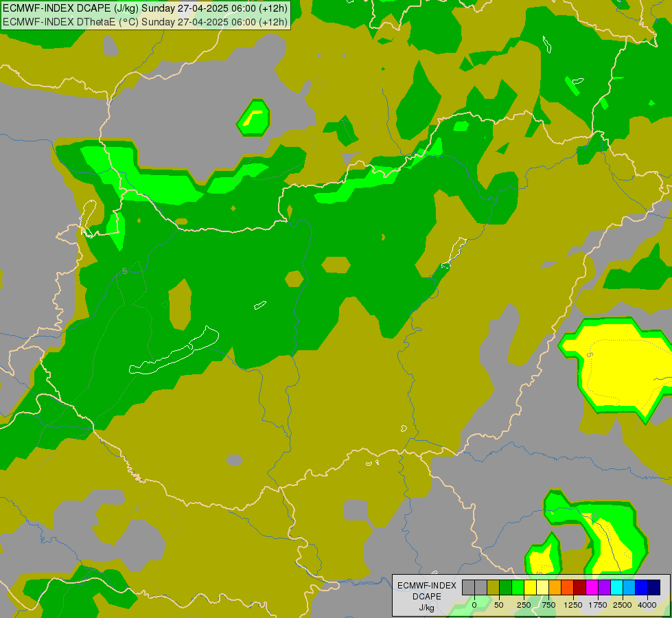Select the orange-red legend swatch left of 1250

pyautogui.click(x=567, y=587)
